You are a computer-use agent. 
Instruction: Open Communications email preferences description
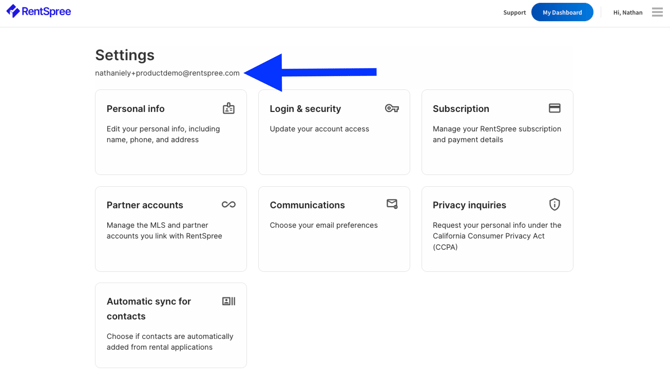tap(323, 225)
